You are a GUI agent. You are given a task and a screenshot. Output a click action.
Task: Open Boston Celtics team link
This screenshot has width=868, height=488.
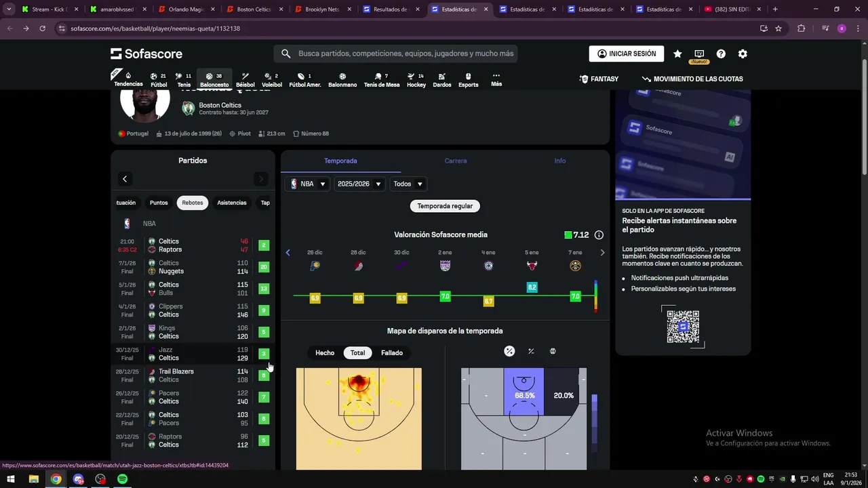pyautogui.click(x=220, y=106)
